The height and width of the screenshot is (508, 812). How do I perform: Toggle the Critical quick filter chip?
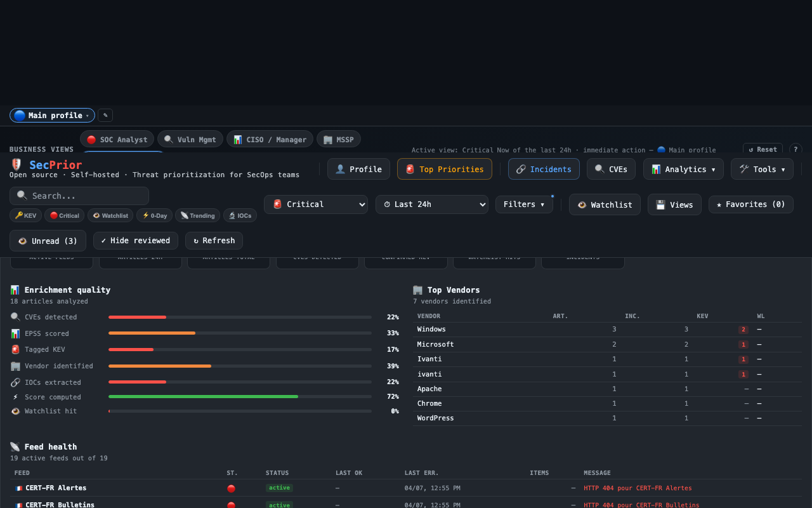click(x=64, y=215)
